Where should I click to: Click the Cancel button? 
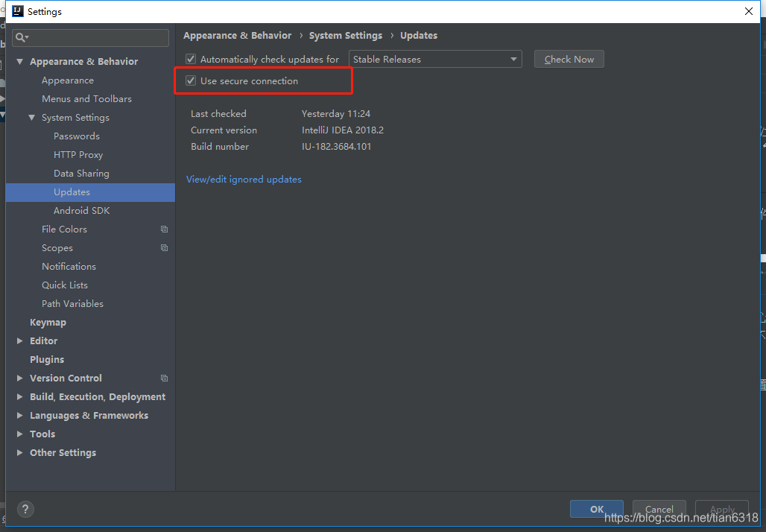[659, 509]
